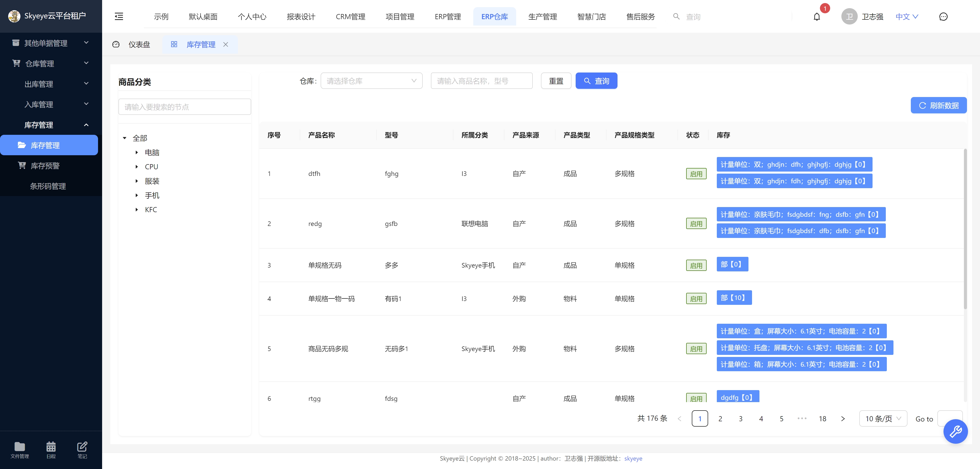
Task: Open notifications via the bell icon
Action: 816,17
